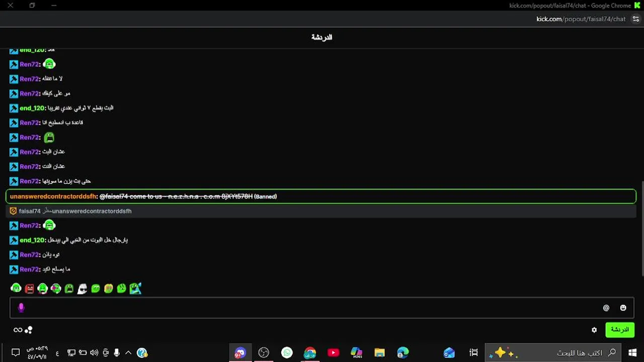
Task: Click the Get Help question mark tray icon
Action: 142,352
